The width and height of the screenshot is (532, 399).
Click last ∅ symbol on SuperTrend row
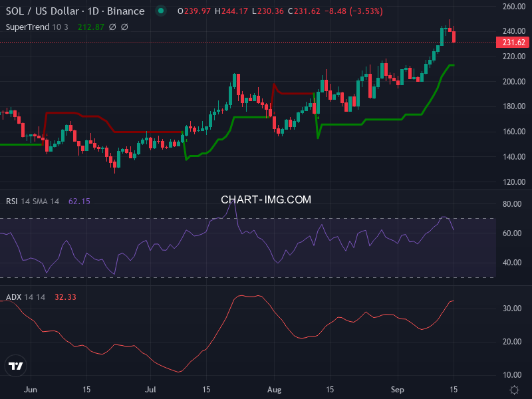[x=124, y=27]
